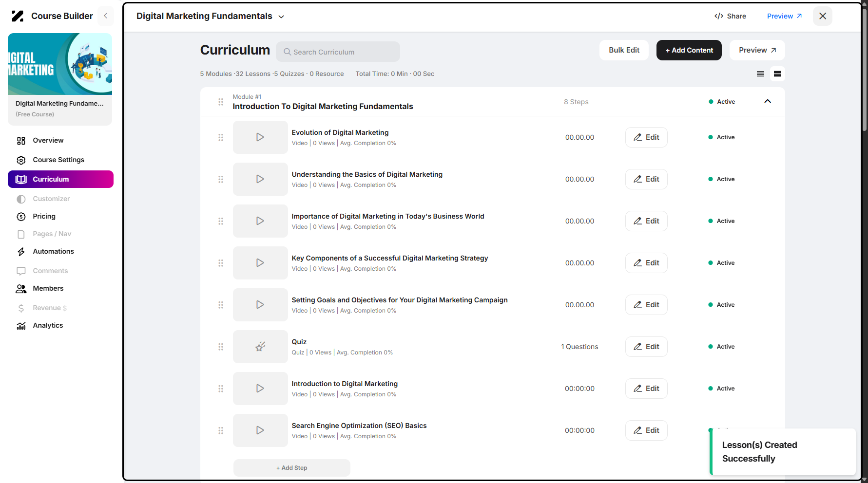This screenshot has width=868, height=483.
Task: Open the course title dropdown arrow
Action: [281, 17]
